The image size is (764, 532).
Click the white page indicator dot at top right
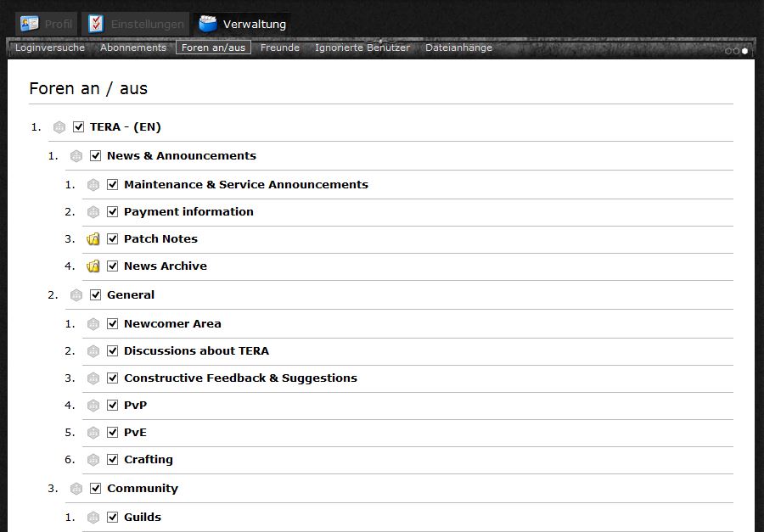745,51
